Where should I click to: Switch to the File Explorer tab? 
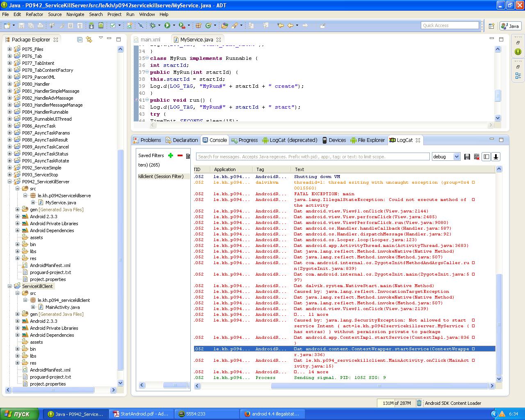point(367,140)
